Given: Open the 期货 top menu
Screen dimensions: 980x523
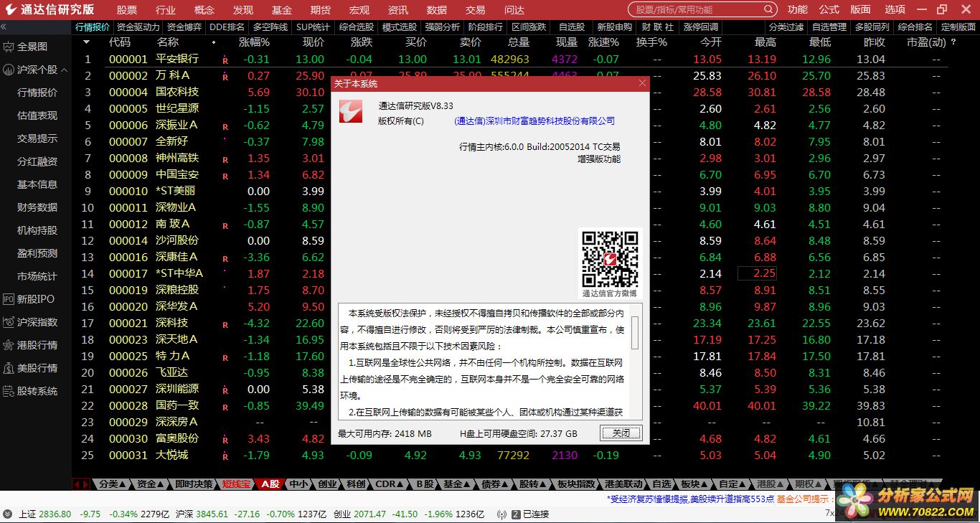Looking at the screenshot, I should point(320,10).
